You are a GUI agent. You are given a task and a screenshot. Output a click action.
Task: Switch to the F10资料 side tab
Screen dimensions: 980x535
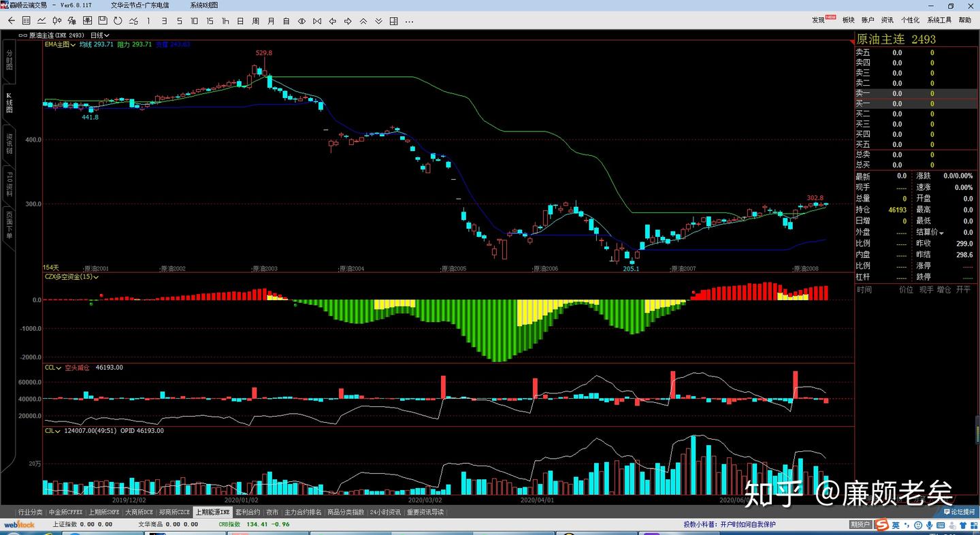tap(10, 184)
